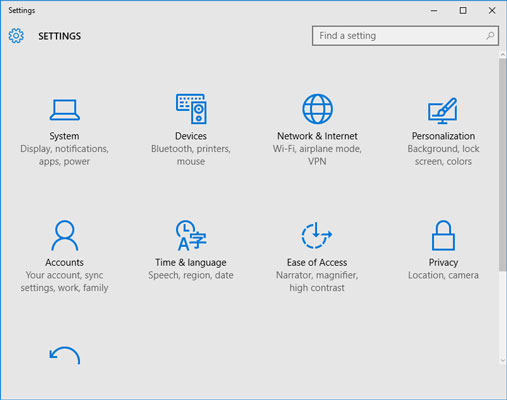Minimize the Settings window
Screen dimensions: 507x400
[434, 11]
